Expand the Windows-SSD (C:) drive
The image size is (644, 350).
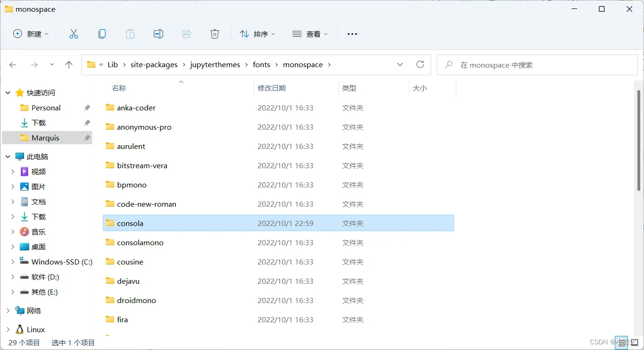coord(13,262)
